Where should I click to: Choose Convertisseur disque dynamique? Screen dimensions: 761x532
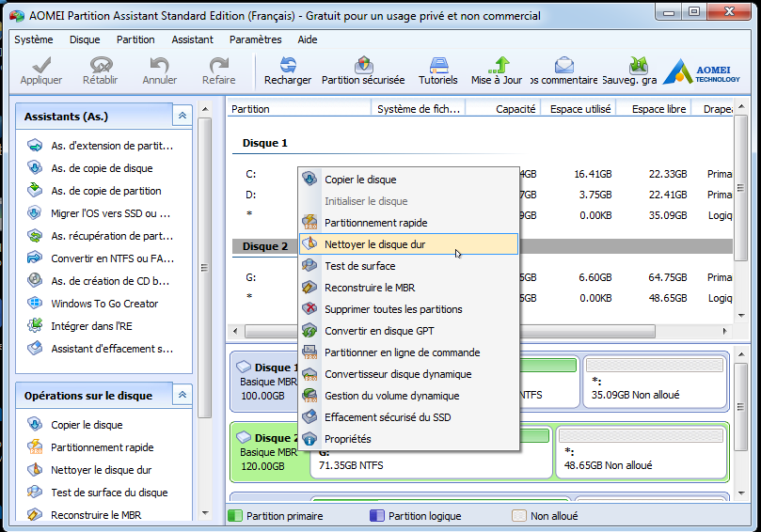408,374
